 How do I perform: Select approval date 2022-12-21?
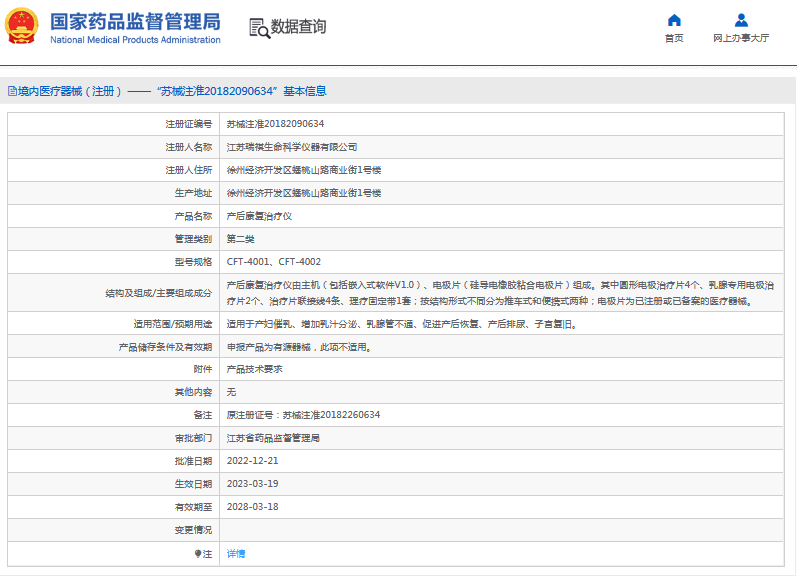[253, 461]
